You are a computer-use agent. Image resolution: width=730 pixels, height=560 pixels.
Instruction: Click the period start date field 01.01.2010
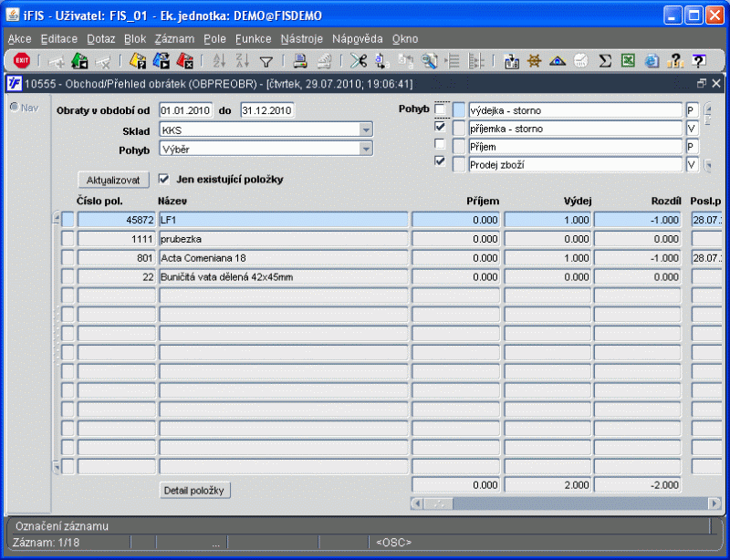[186, 110]
